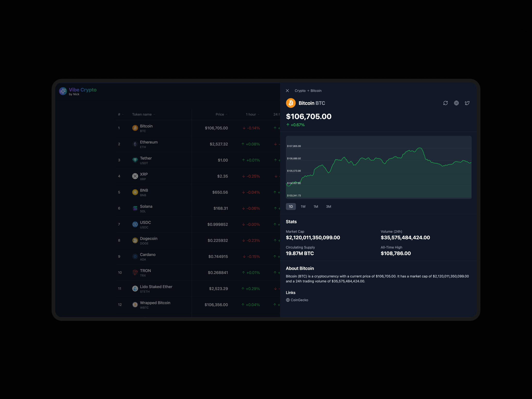Click the Ethereum coin icon in table
Image resolution: width=532 pixels, height=399 pixels.
pyautogui.click(x=135, y=144)
